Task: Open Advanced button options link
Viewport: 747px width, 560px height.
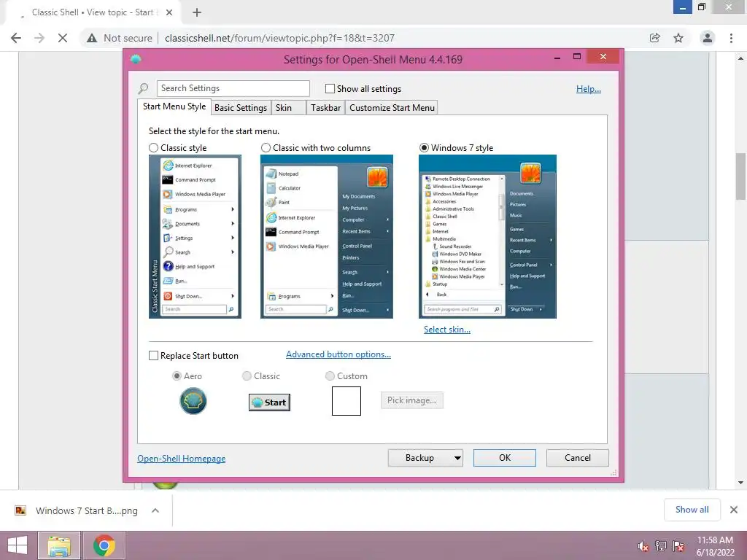Action: [x=338, y=354]
